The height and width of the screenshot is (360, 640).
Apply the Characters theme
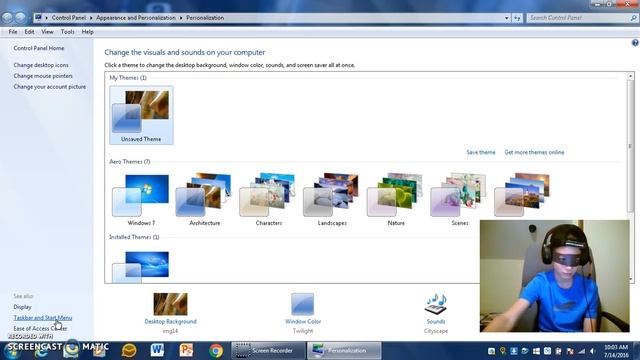tap(269, 199)
